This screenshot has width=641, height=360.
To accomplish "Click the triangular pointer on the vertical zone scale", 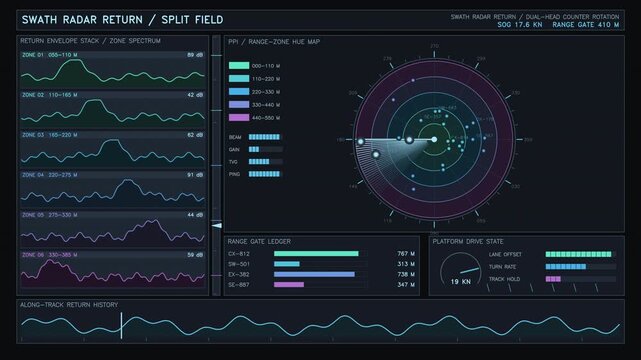I will click(217, 226).
